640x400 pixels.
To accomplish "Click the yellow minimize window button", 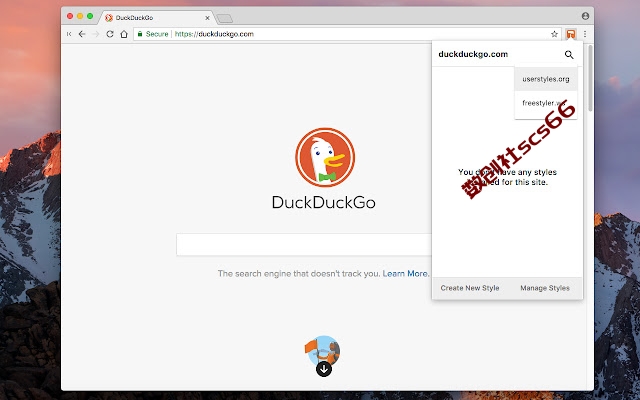I will (x=80, y=16).
